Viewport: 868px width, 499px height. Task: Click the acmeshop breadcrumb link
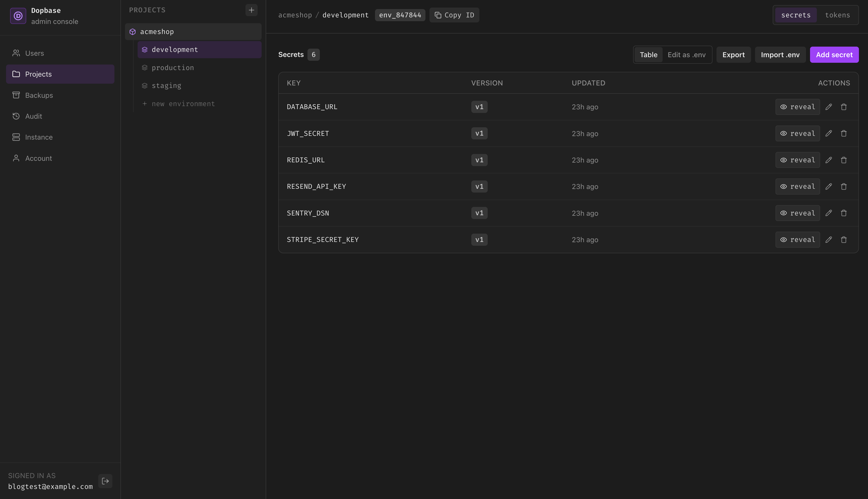tap(295, 15)
